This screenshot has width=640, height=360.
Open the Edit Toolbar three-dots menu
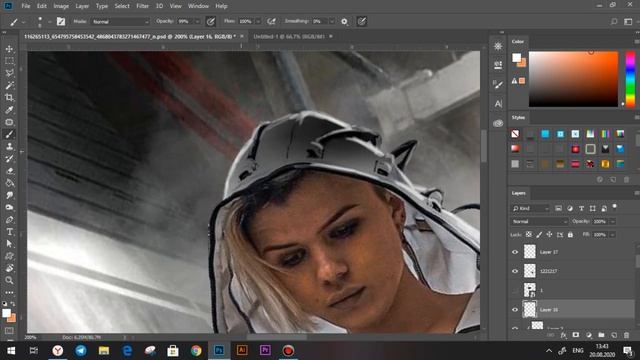pos(9,292)
